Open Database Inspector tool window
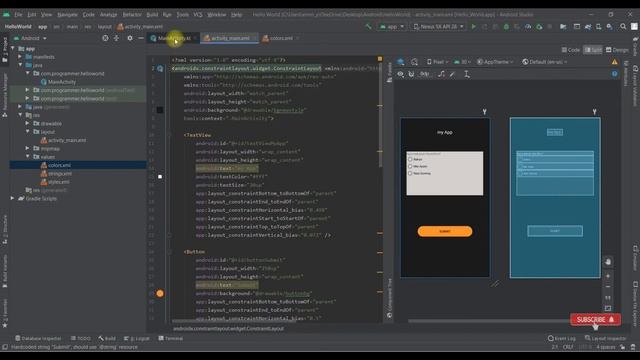The height and width of the screenshot is (360, 640). pyautogui.click(x=38, y=338)
